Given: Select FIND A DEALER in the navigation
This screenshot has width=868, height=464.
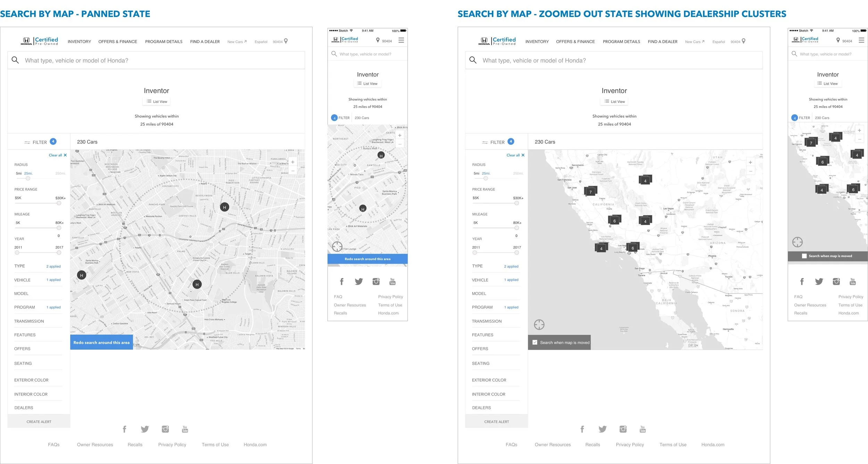Looking at the screenshot, I should point(205,41).
